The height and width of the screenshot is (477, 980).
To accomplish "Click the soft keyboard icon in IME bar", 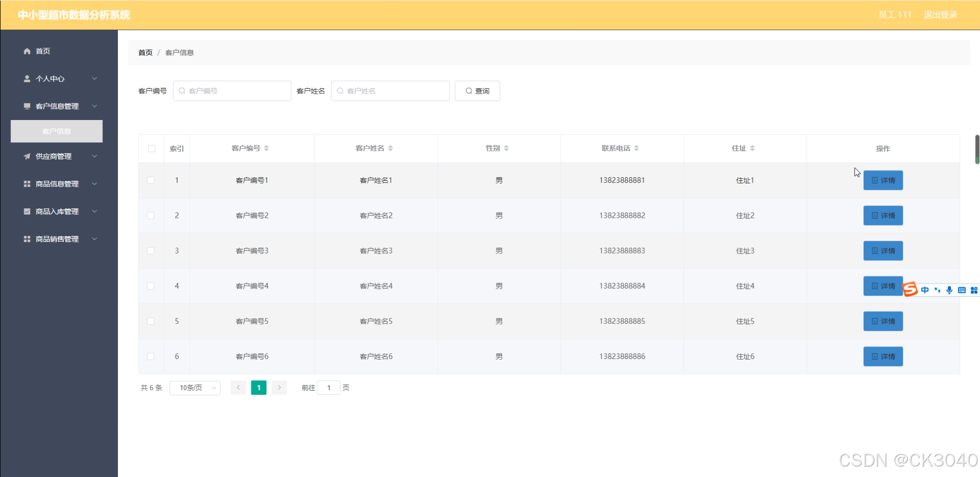I will [x=962, y=290].
